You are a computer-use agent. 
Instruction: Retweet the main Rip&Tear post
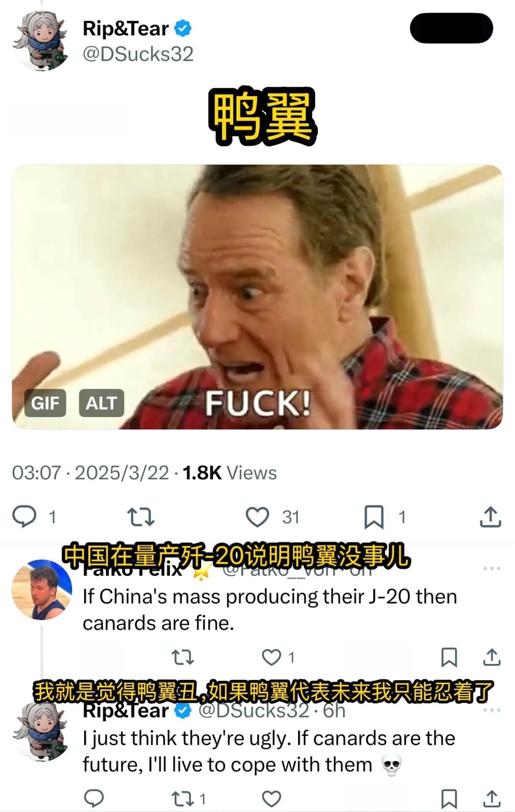(x=141, y=517)
